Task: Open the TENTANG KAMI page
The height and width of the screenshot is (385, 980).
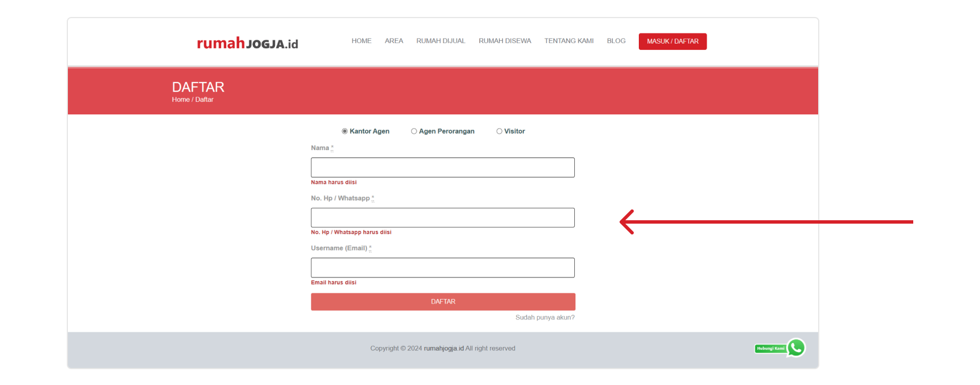Action: click(x=569, y=41)
